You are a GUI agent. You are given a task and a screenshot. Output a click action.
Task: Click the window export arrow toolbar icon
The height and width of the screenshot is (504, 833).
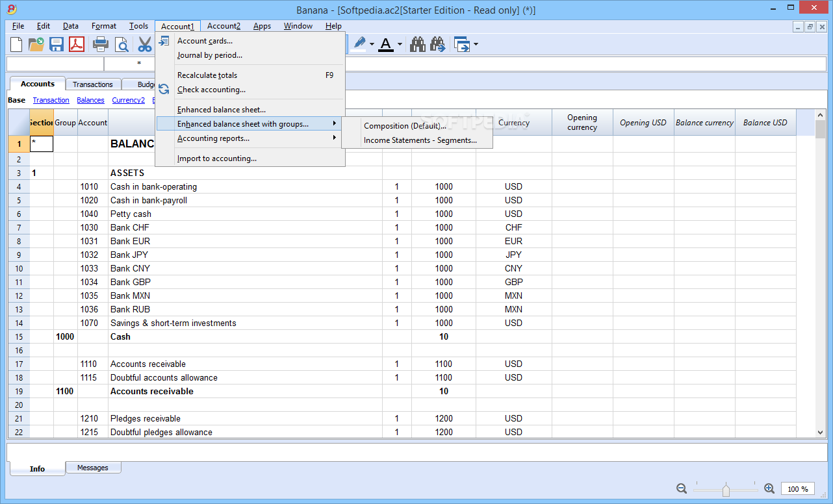[x=462, y=44]
